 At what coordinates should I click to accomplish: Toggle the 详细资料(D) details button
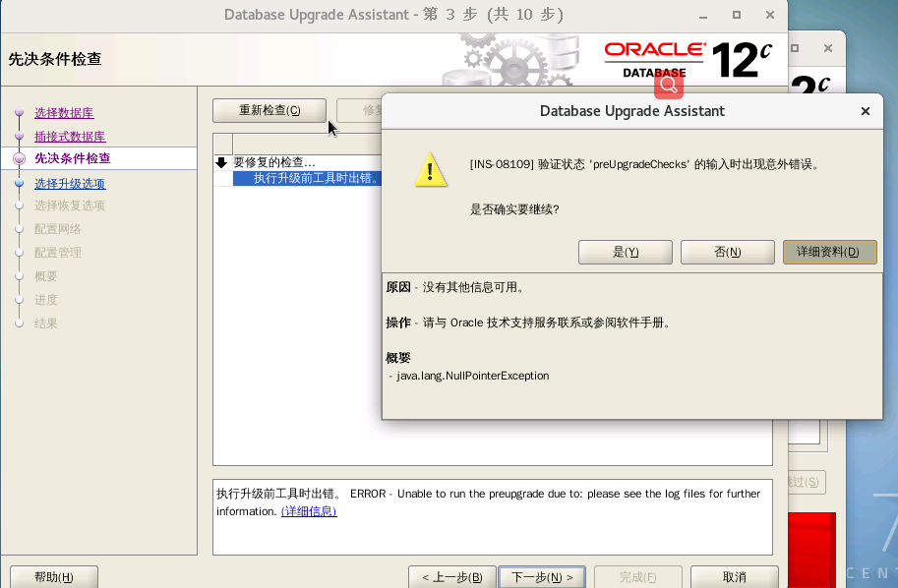(x=829, y=252)
